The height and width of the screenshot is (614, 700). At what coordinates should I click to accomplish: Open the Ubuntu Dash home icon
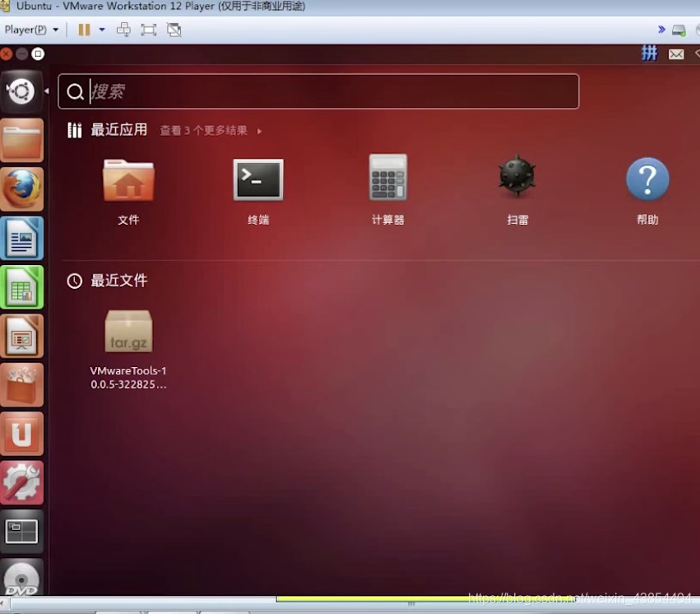pos(21,91)
